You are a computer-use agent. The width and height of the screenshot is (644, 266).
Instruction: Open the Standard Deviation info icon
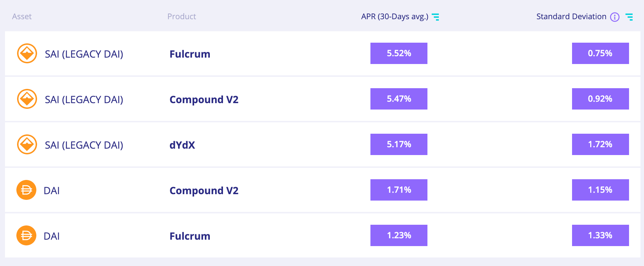pyautogui.click(x=615, y=17)
